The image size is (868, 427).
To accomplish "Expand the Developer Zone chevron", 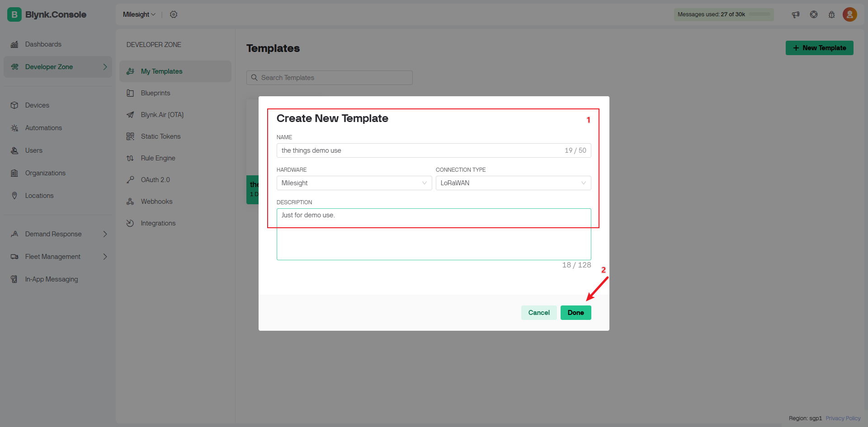I will tap(105, 67).
